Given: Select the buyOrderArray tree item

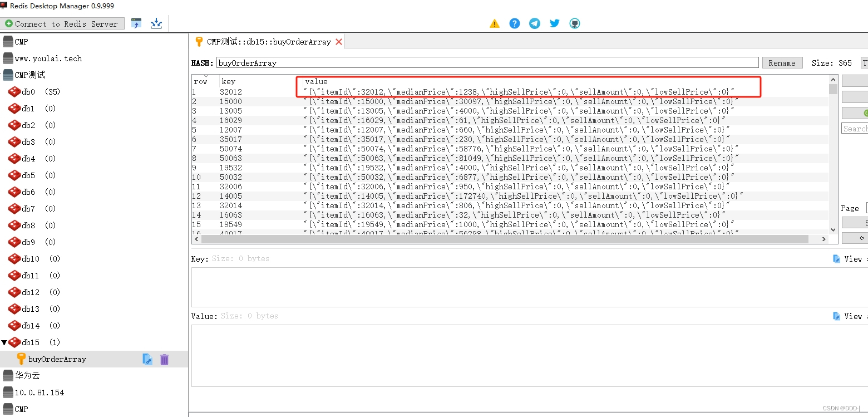Looking at the screenshot, I should pos(57,359).
